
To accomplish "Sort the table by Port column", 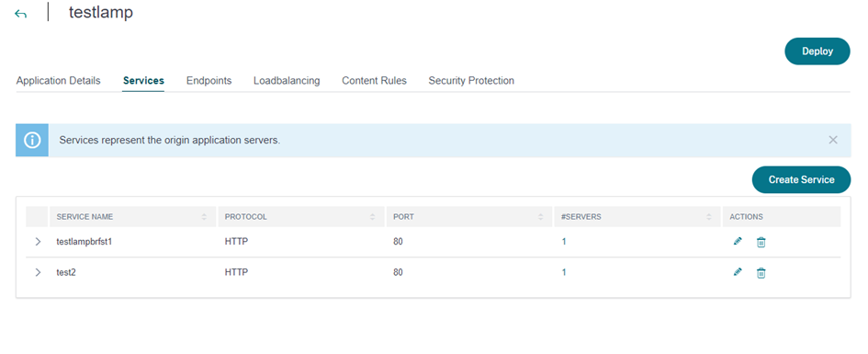I will [x=541, y=217].
